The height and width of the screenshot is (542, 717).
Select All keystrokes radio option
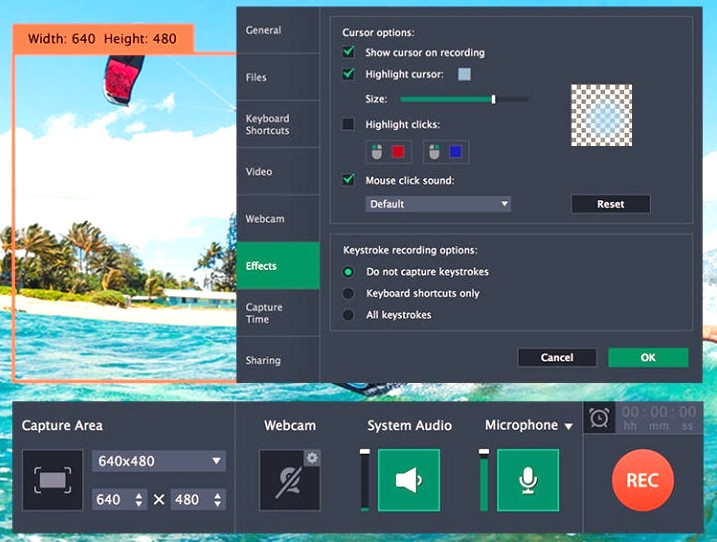pyautogui.click(x=348, y=315)
